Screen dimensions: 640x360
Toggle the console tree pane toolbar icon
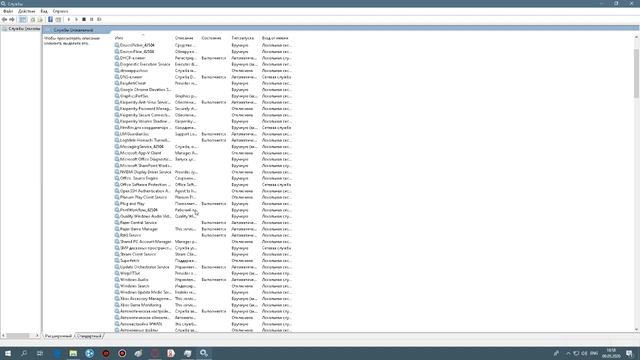point(23,20)
